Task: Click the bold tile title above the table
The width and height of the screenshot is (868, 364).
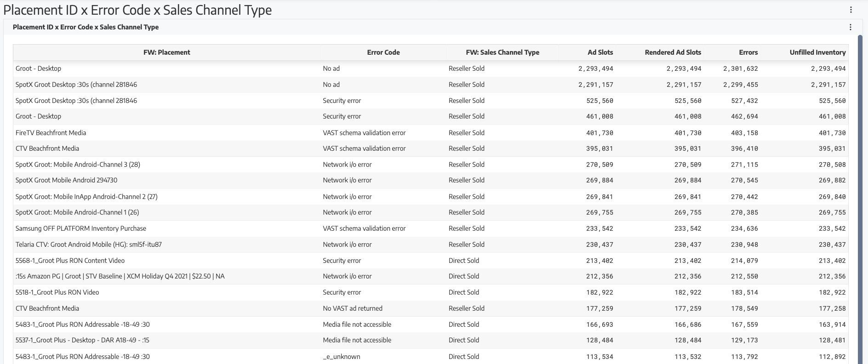Action: pyautogui.click(x=86, y=27)
